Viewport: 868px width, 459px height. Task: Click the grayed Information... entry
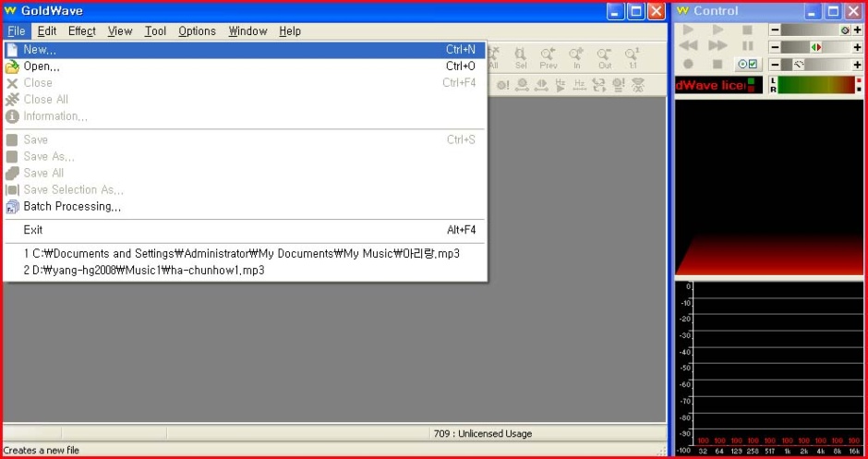pos(245,116)
